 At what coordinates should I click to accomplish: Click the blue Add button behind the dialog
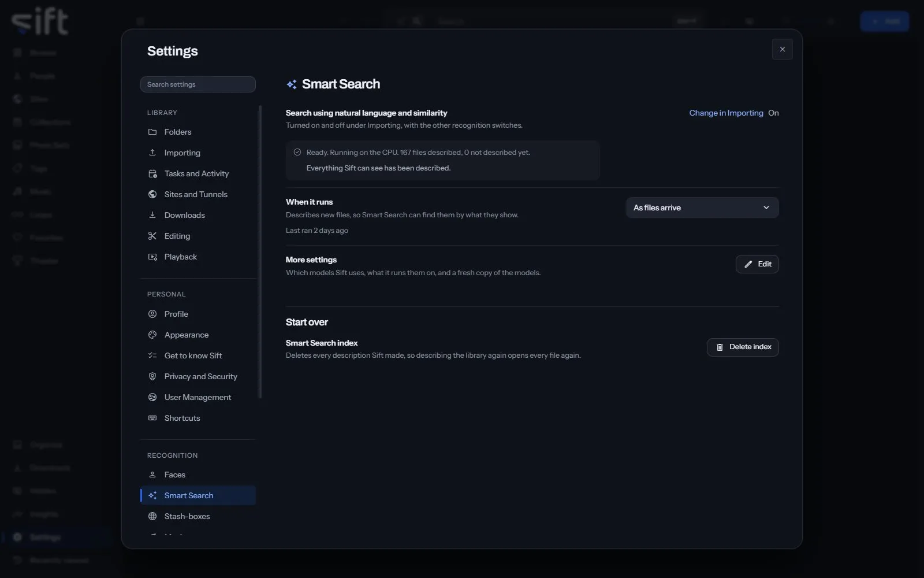click(885, 21)
